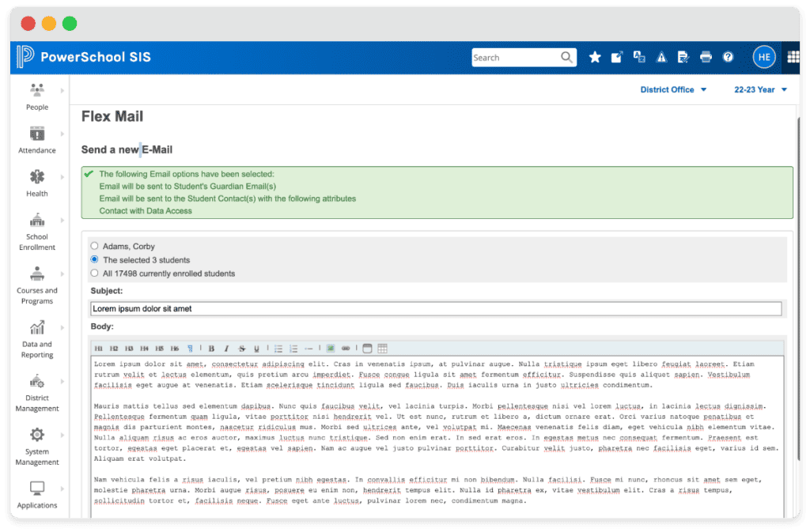
Task: Click the search magnifier button
Action: [566, 57]
